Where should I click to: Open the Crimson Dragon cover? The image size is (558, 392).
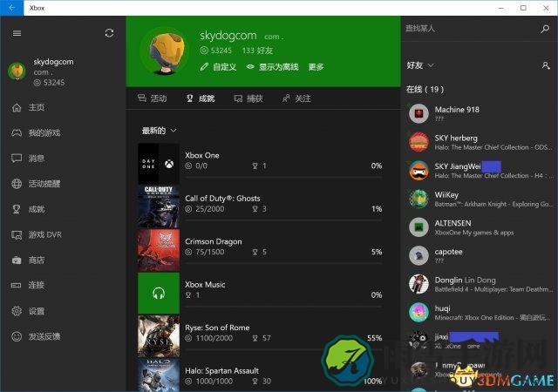[159, 250]
